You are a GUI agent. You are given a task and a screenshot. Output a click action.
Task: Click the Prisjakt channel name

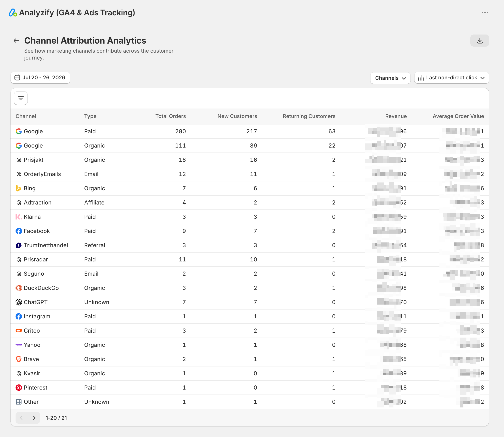tap(33, 160)
